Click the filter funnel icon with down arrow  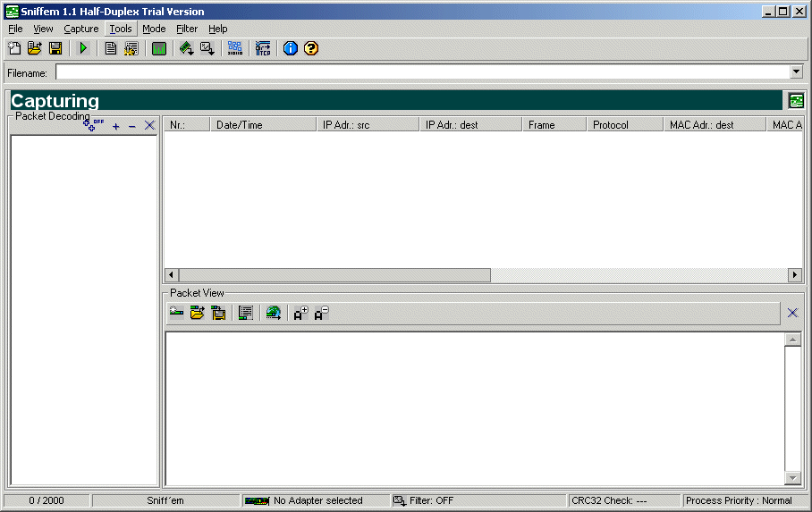[x=207, y=48]
